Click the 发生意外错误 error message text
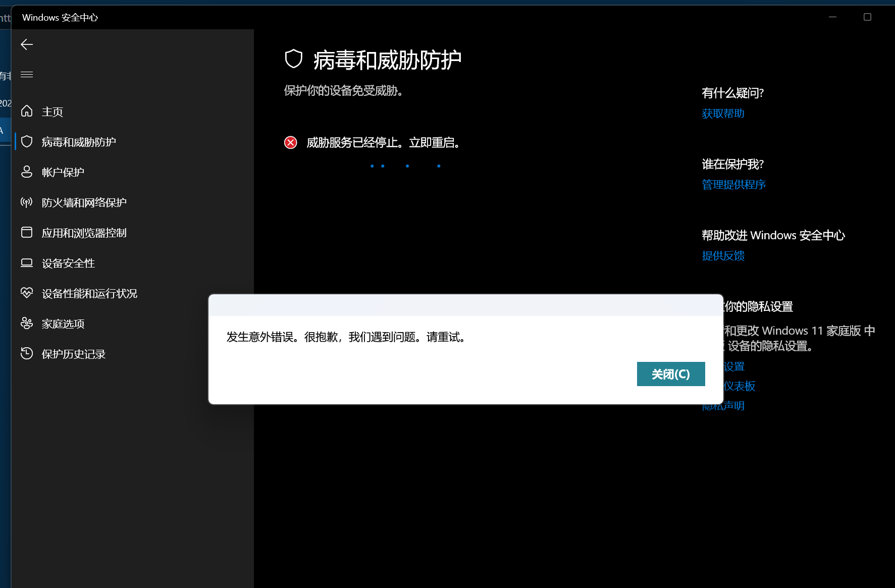The height and width of the screenshot is (588, 895). pos(346,337)
